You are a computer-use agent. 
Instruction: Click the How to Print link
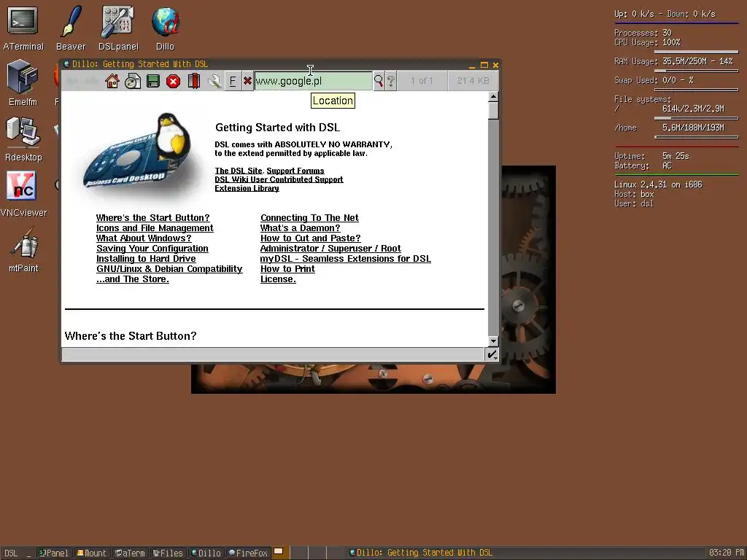pos(287,269)
